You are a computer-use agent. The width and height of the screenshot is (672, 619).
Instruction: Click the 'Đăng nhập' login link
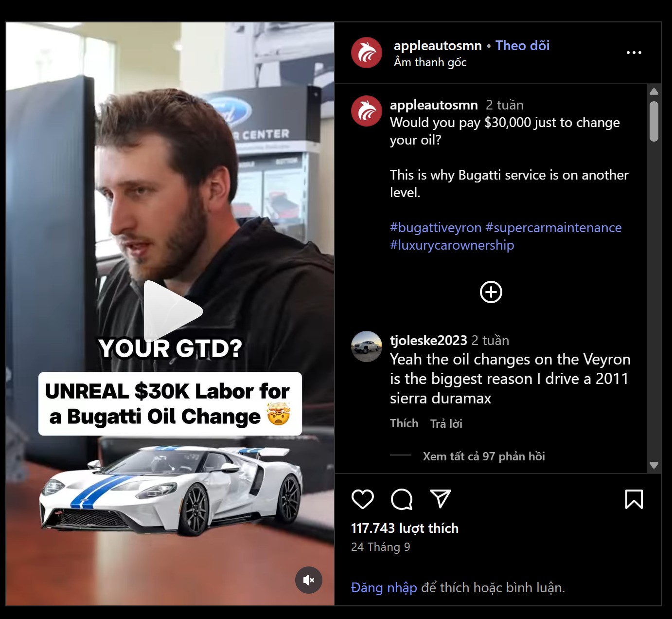384,588
